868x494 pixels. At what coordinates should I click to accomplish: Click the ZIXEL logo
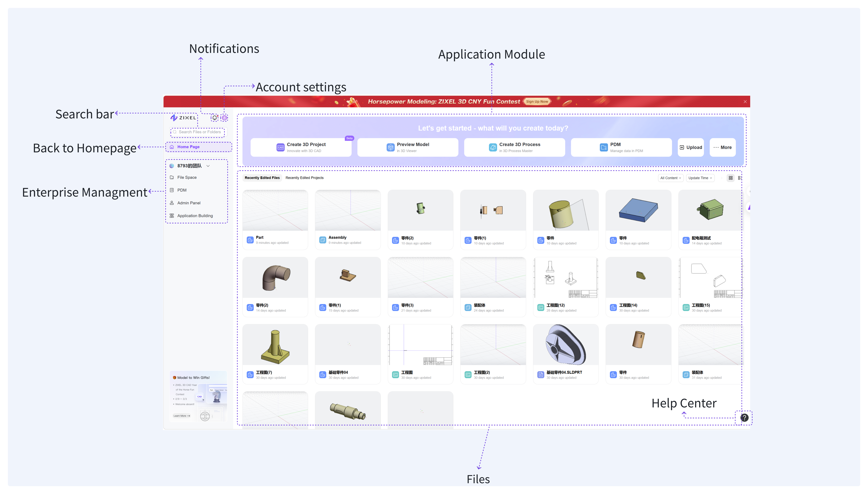[x=183, y=118]
